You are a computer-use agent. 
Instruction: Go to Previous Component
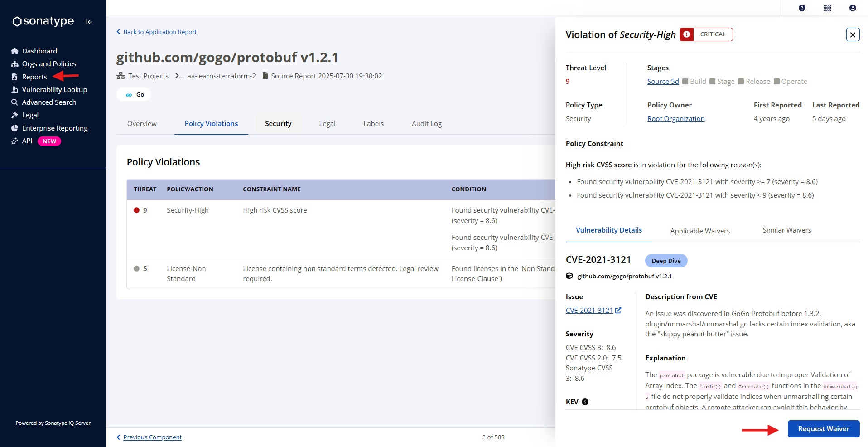pos(149,437)
